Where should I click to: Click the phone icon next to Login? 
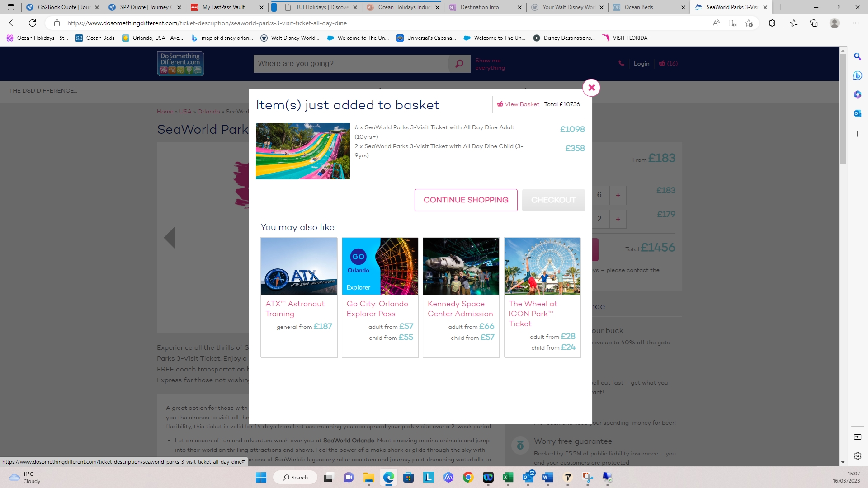[621, 64]
